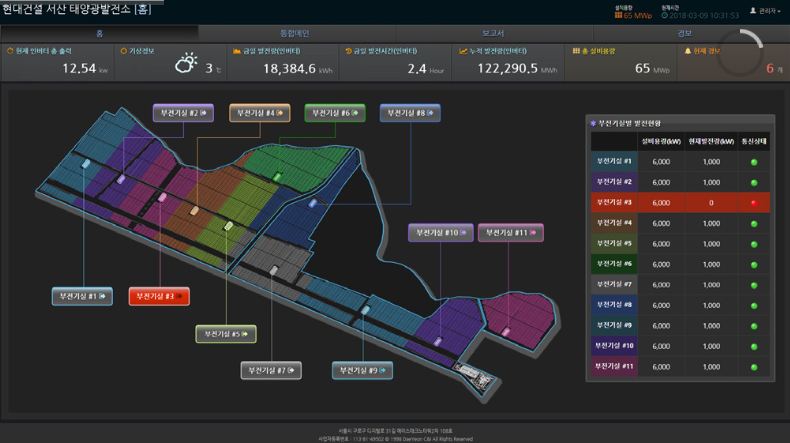
Task: Click the alarm count 6 value
Action: [769, 69]
